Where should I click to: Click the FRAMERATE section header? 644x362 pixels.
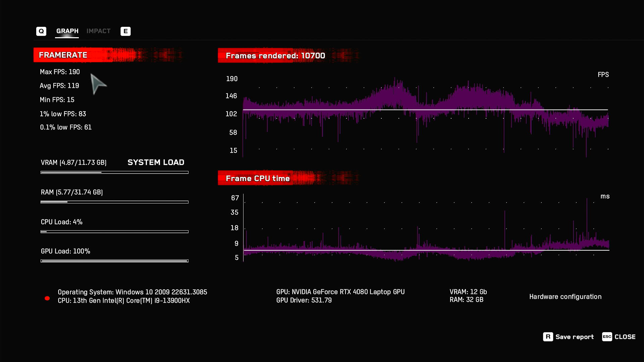coord(63,55)
